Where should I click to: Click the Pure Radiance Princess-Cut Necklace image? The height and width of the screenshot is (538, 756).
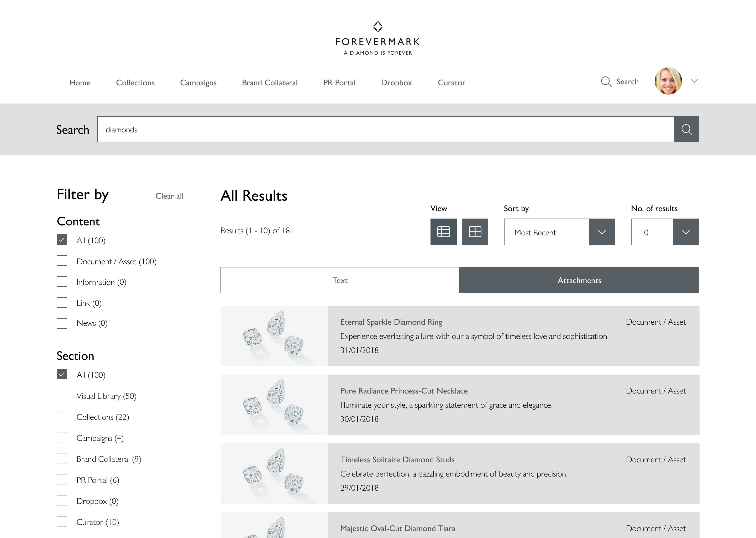pyautogui.click(x=274, y=405)
